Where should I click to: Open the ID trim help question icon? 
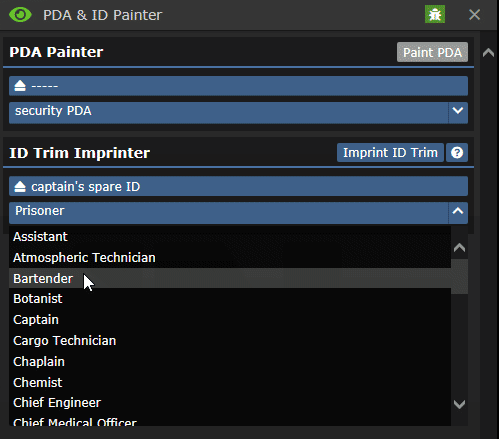pos(457,153)
